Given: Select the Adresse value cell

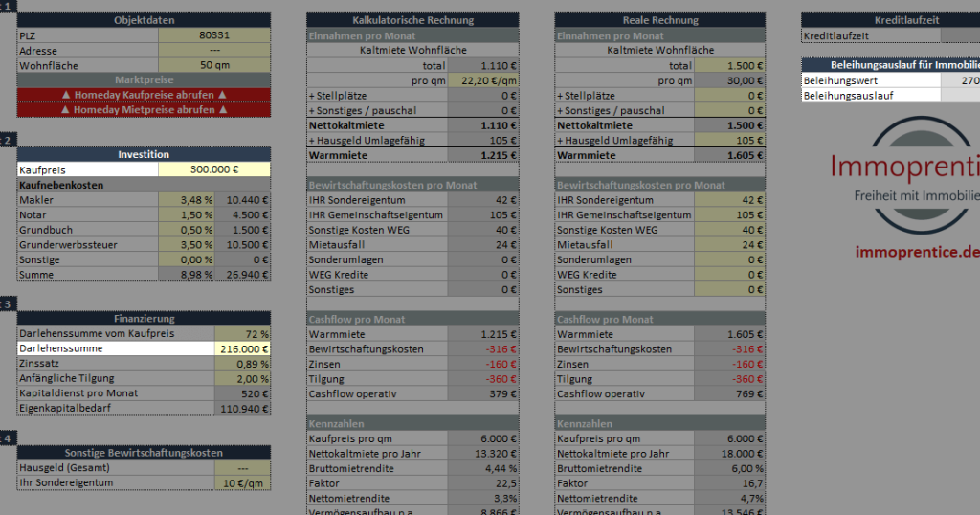Looking at the screenshot, I should (214, 51).
